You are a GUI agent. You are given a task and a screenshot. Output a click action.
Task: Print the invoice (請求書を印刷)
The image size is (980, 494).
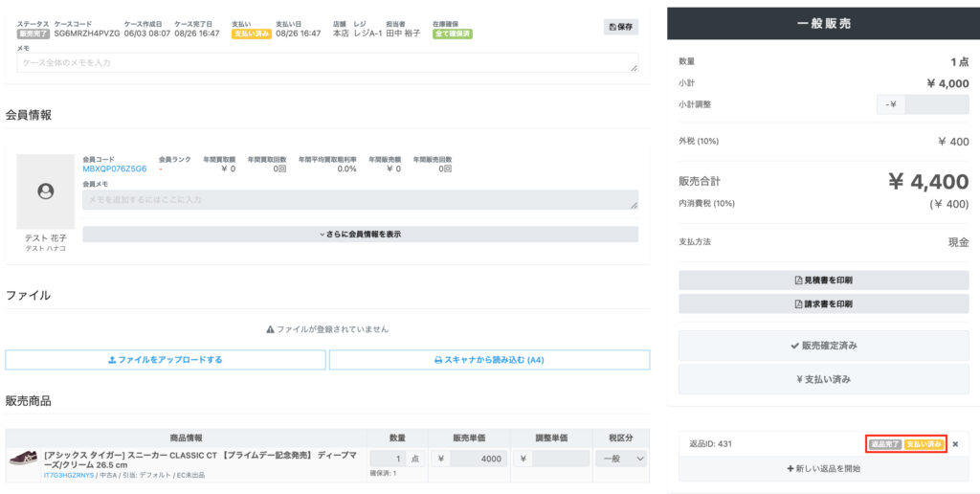click(x=823, y=303)
